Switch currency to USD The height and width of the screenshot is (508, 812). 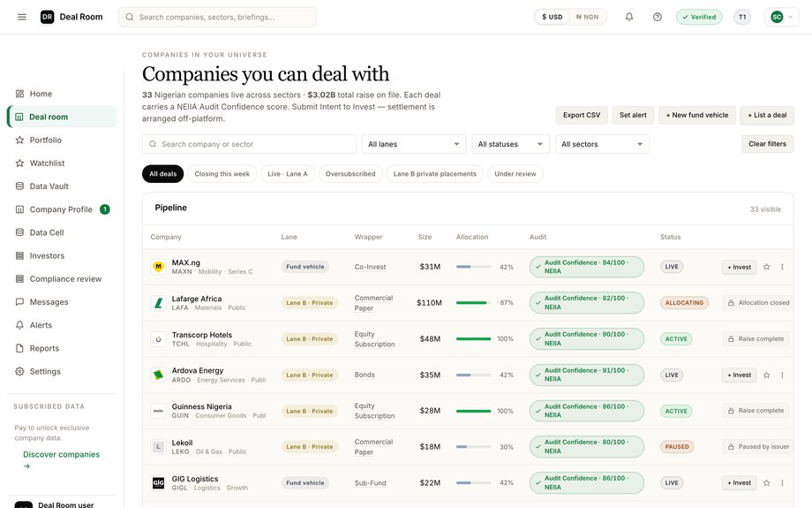[x=552, y=17]
